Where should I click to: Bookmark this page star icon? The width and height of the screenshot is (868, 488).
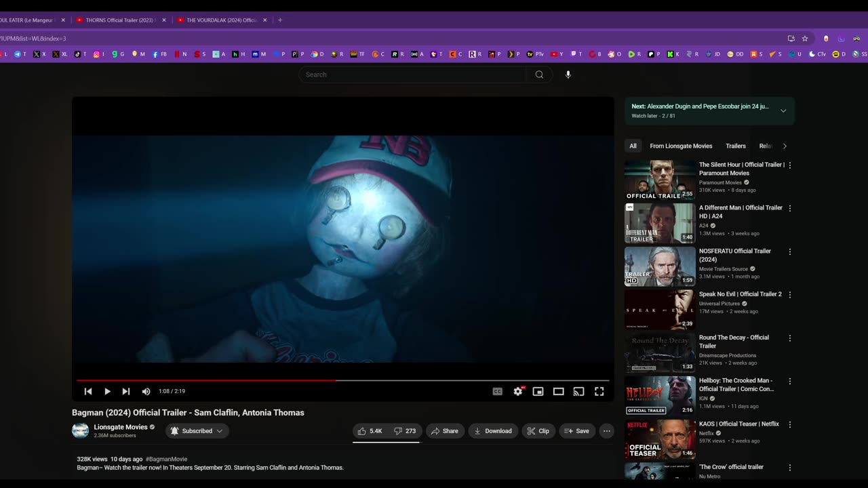[805, 39]
